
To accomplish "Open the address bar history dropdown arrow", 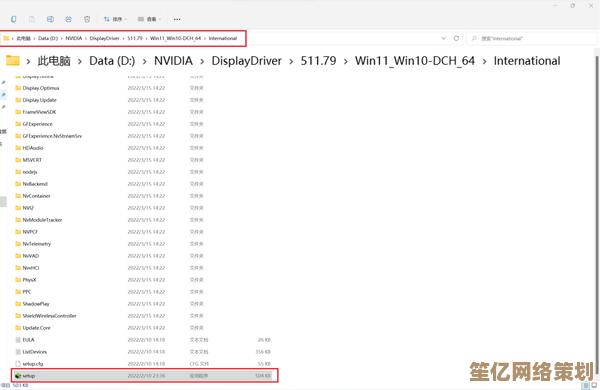I will click(443, 38).
